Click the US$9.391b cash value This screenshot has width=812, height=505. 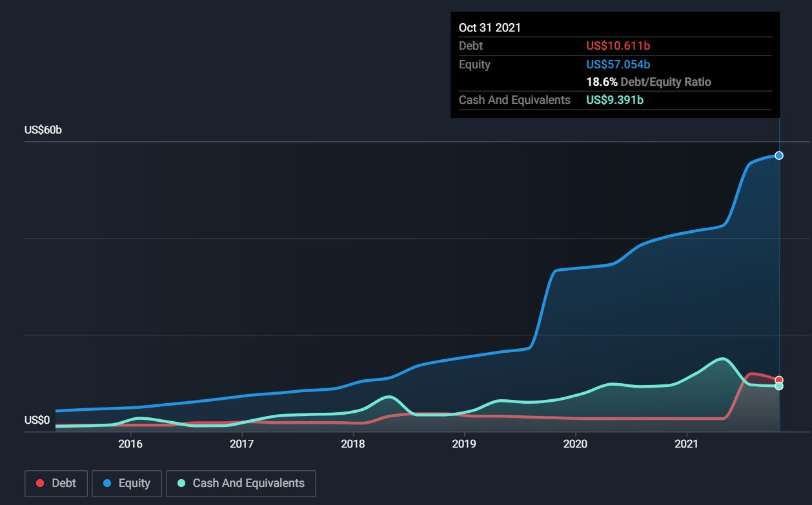pyautogui.click(x=615, y=100)
